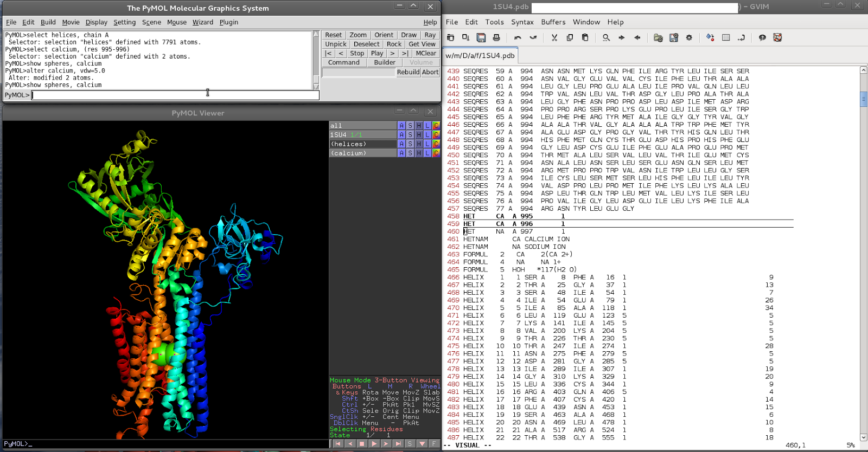Viewport: 868px width, 452px height.
Task: Open find/replace magnifier in GVIM
Action: pyautogui.click(x=606, y=37)
